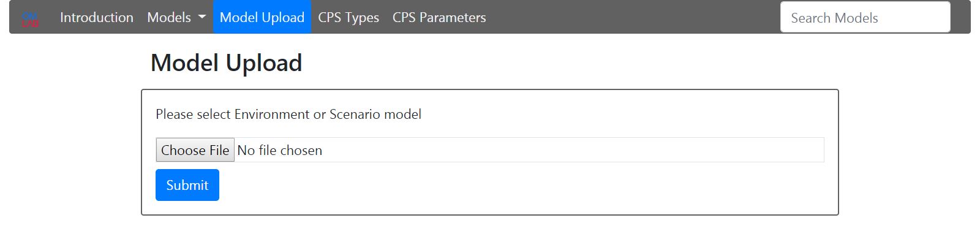The width and height of the screenshot is (980, 234).
Task: Click the word "Environment" in the instructions
Action: (x=272, y=114)
